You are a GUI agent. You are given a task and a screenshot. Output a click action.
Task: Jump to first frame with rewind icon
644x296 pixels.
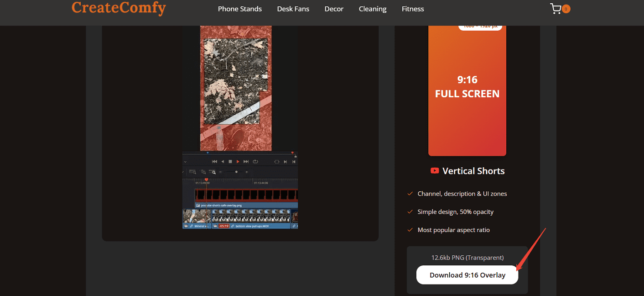214,162
